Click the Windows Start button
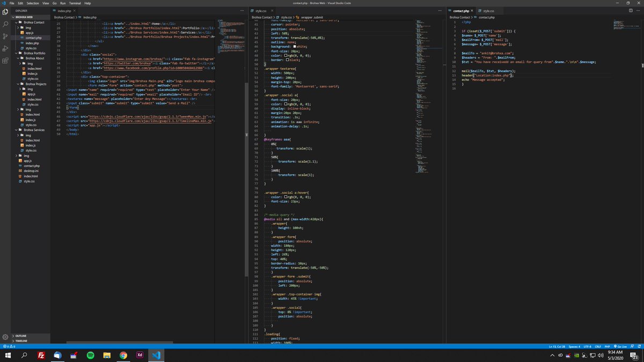 pyautogui.click(x=9, y=356)
